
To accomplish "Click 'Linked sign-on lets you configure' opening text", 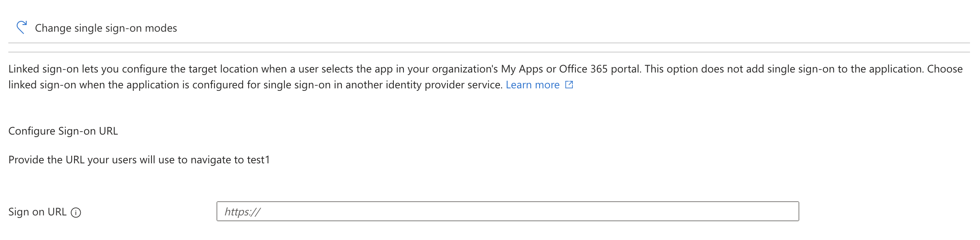I will coord(87,69).
